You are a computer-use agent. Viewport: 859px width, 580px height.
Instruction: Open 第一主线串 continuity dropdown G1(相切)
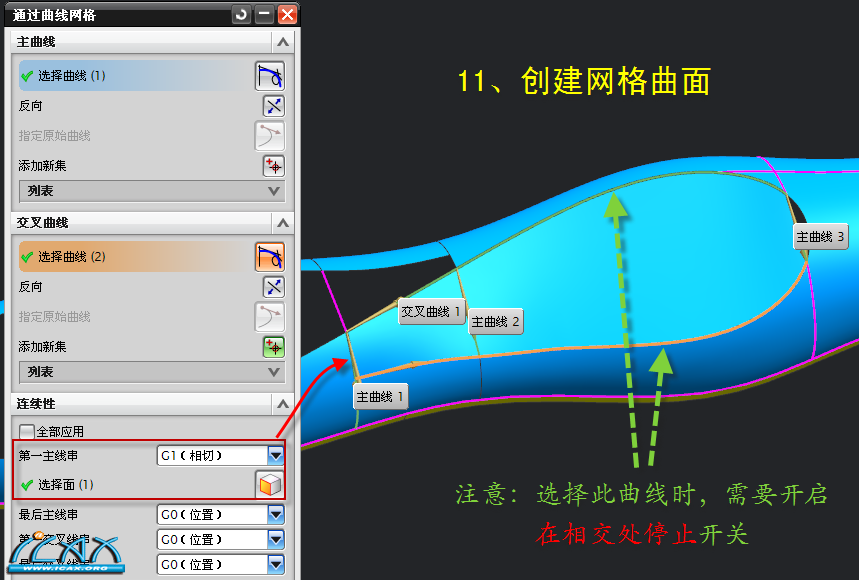click(x=221, y=455)
